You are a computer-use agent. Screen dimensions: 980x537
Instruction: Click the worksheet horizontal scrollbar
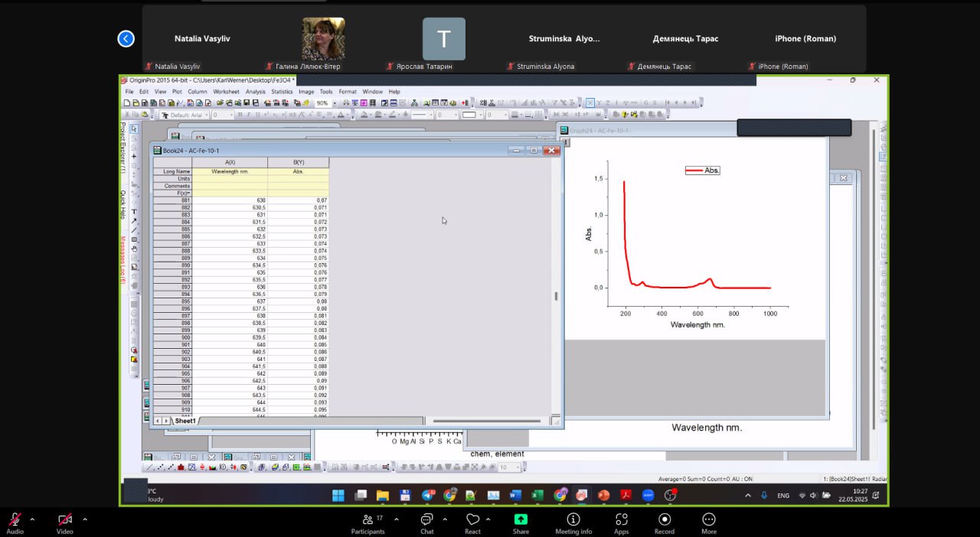click(x=486, y=421)
